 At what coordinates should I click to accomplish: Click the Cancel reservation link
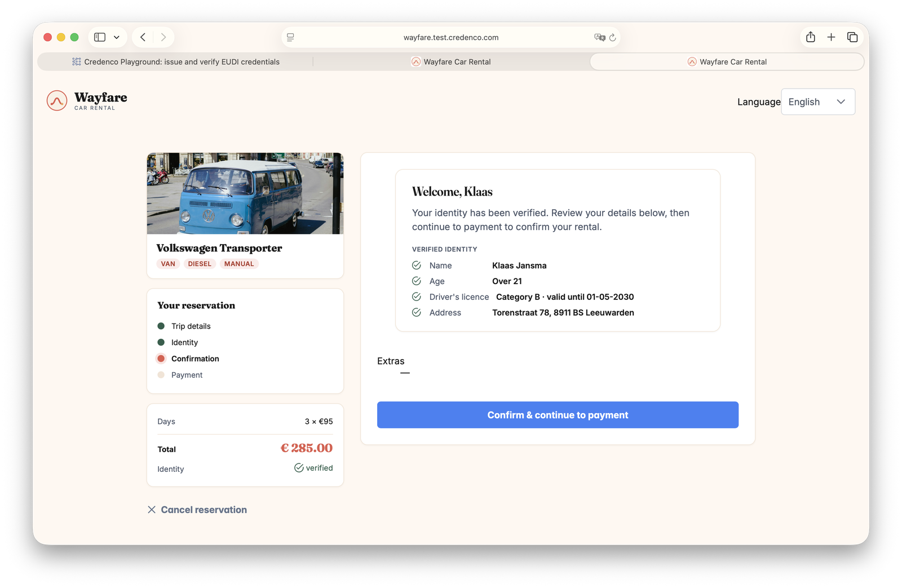coord(197,510)
